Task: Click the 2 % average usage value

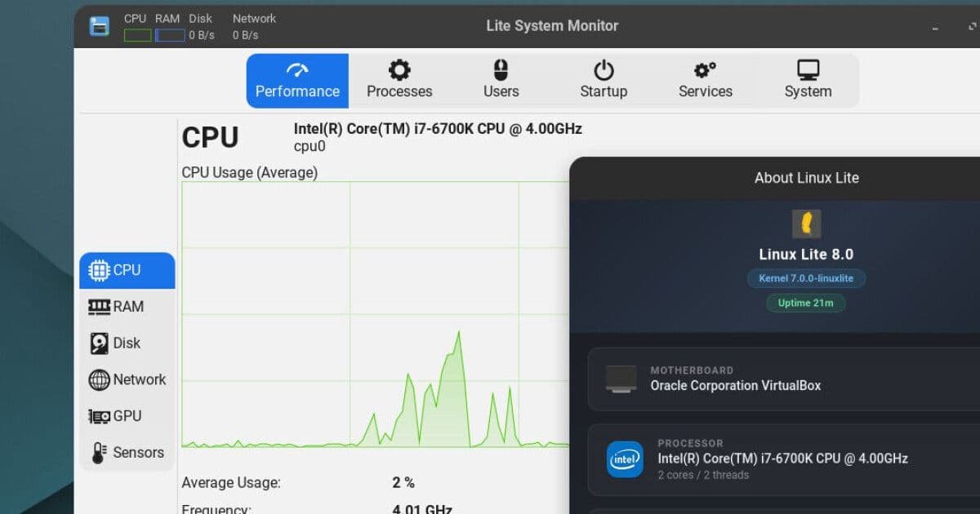Action: [x=403, y=482]
